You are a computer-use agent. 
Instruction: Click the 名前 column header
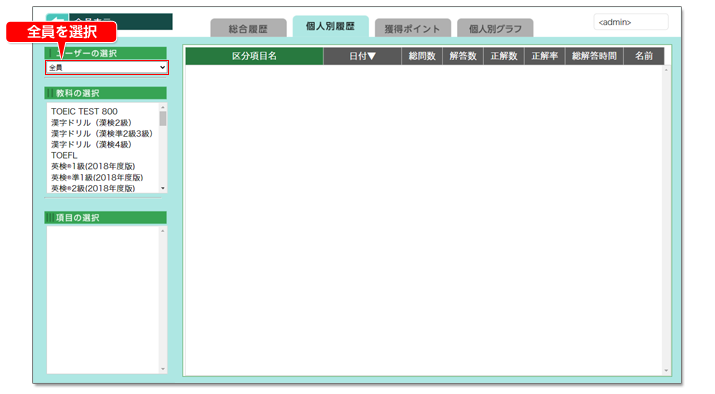tap(644, 56)
